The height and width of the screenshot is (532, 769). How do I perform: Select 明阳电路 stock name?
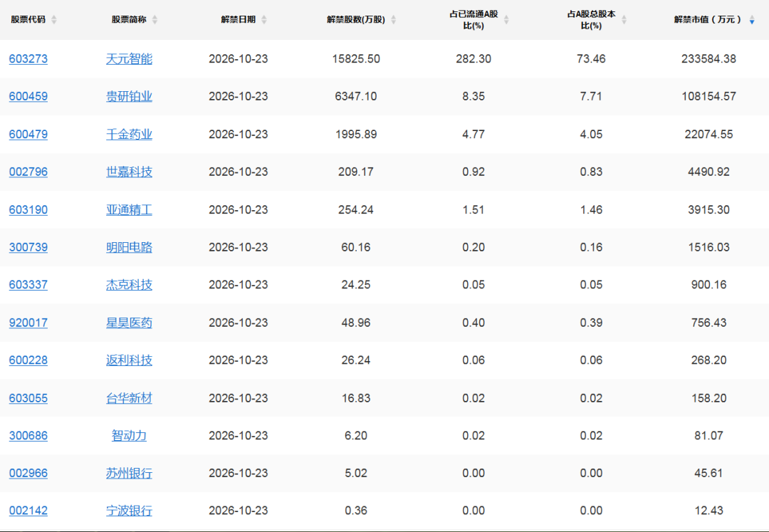(129, 247)
